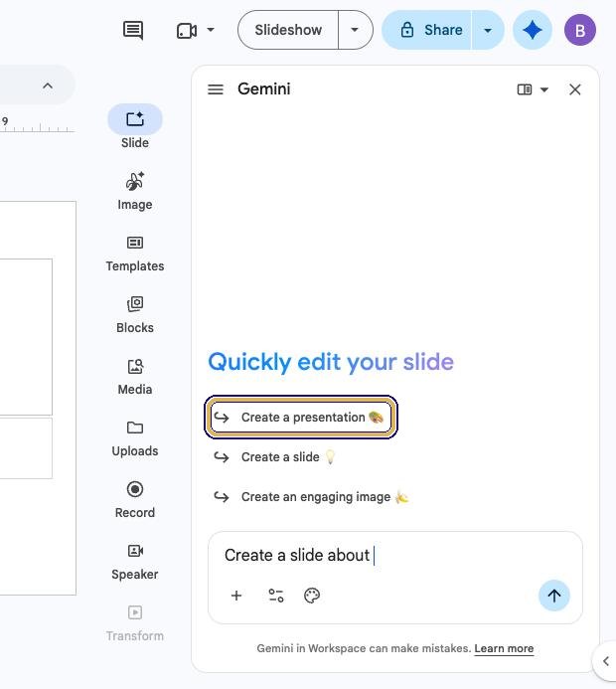Start the Slideshow
Viewport: 616px width, 689px height.
tap(288, 30)
